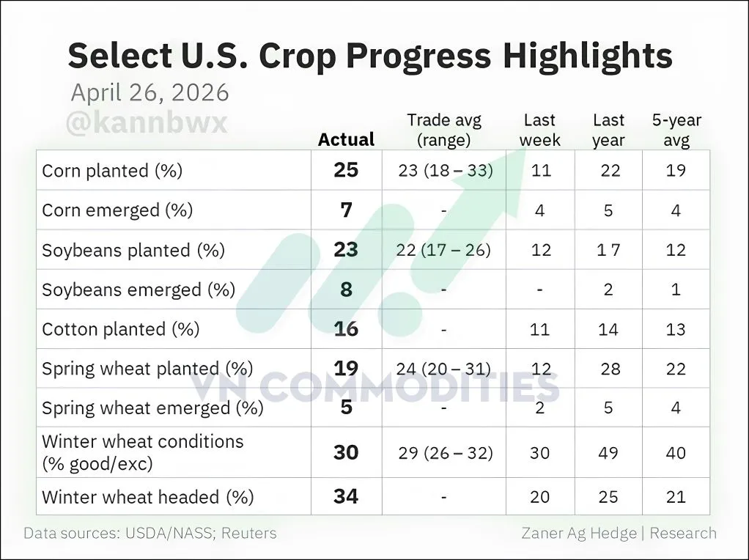Select the '29 (26 – 32)' trade average cell
This screenshot has height=560, width=749.
446,452
